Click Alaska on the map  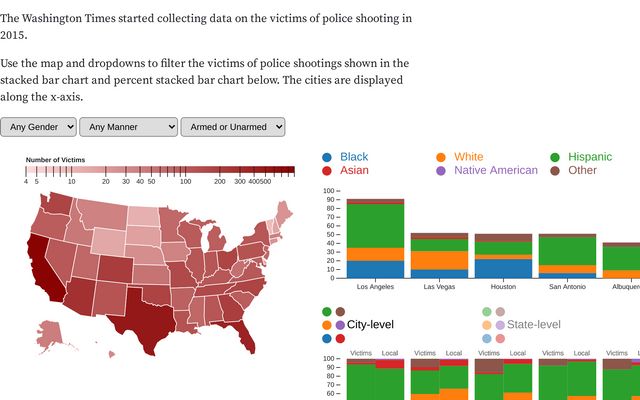[51, 334]
